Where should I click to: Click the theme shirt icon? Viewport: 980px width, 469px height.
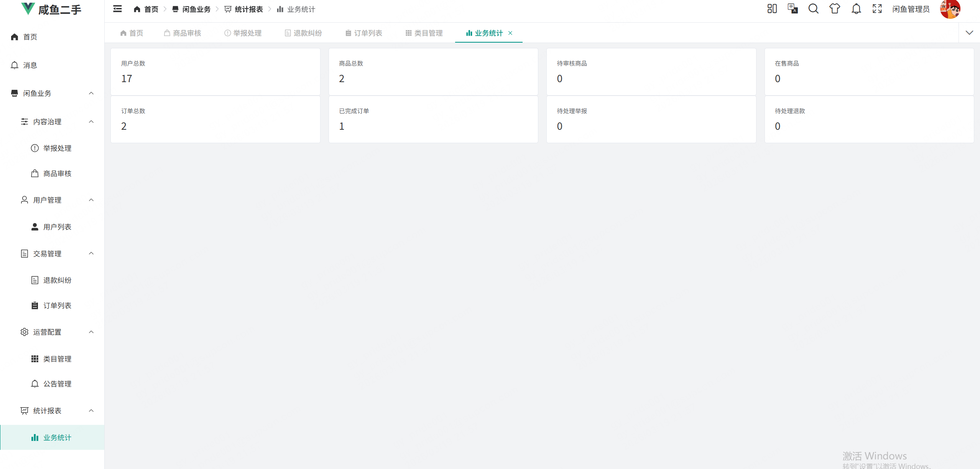[x=834, y=8]
